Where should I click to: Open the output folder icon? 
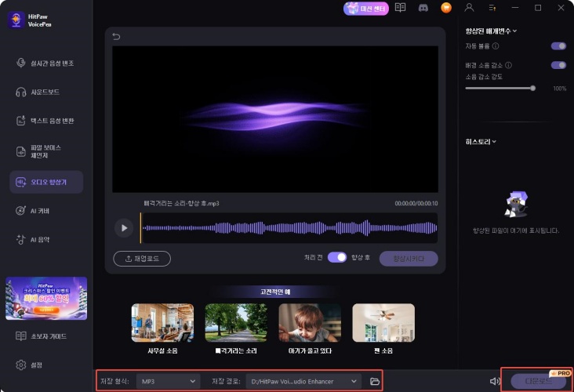pos(375,381)
